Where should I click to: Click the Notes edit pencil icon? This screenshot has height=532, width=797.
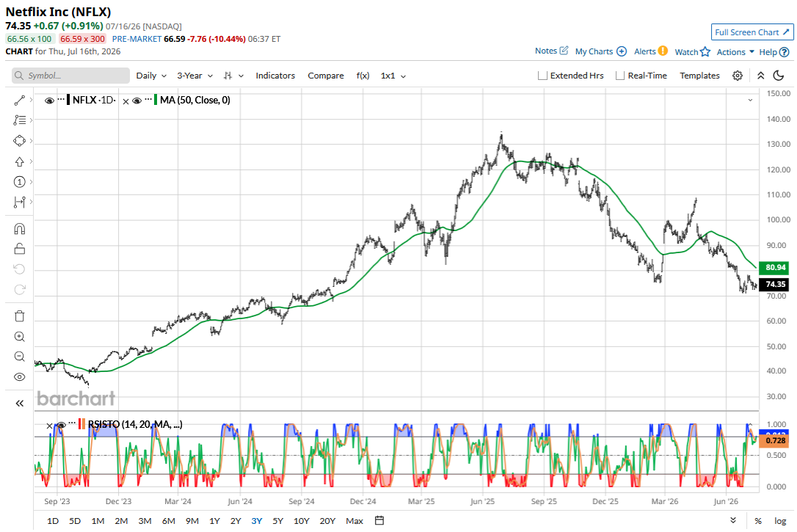(x=564, y=51)
